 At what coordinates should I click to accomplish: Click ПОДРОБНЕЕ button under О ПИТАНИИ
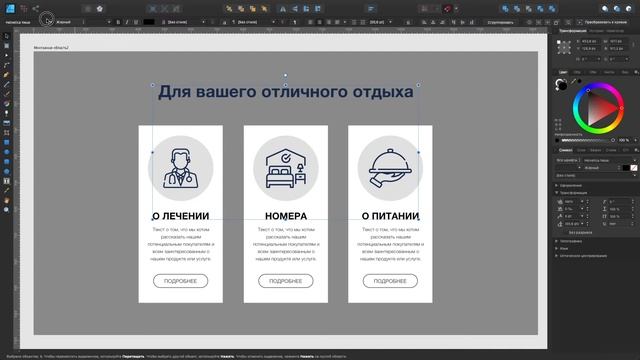tap(390, 281)
